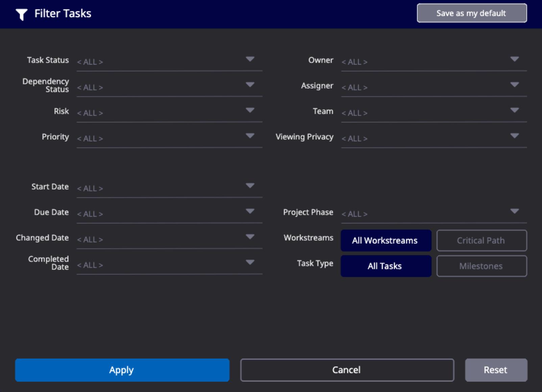
Task: Expand the Viewing Privacy dropdown arrow
Action: tap(514, 136)
